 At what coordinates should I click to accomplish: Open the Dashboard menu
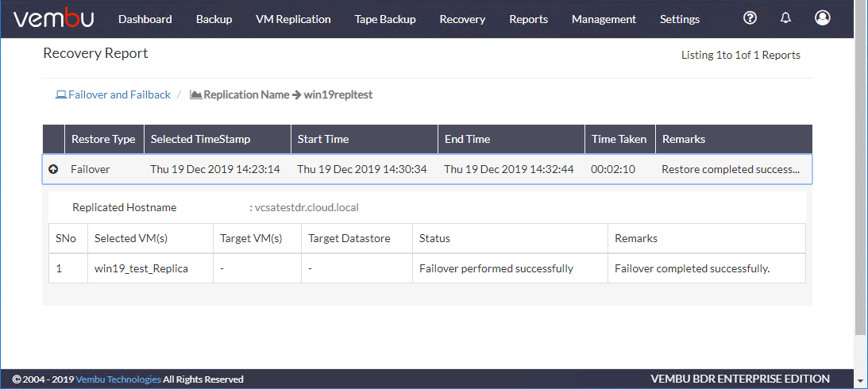[x=145, y=19]
